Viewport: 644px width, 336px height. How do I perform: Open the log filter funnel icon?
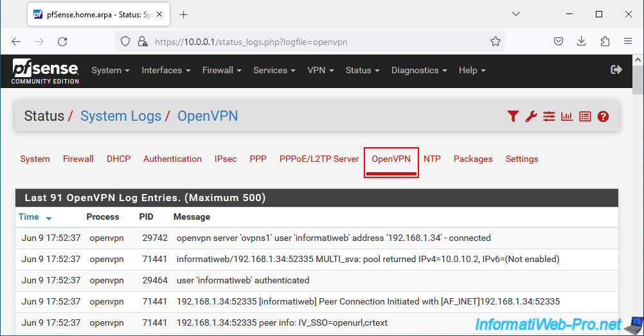[513, 117]
